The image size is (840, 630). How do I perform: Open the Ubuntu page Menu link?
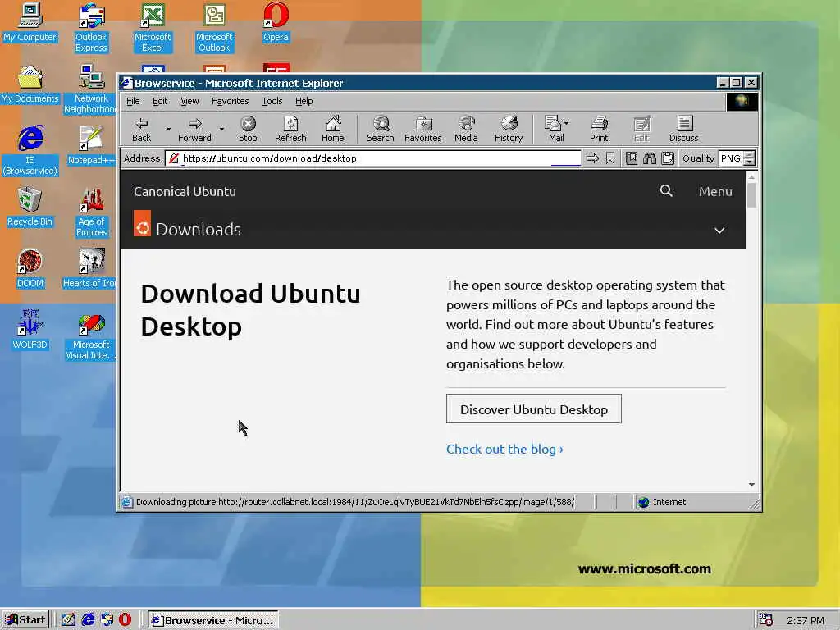coord(715,191)
